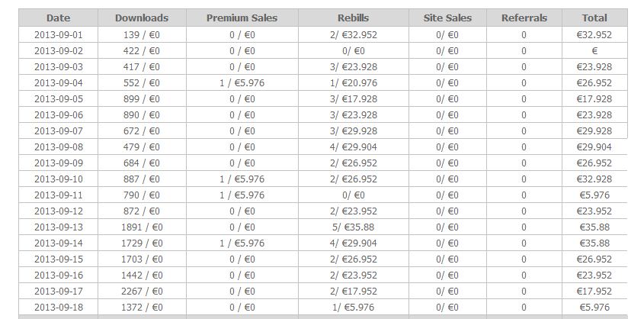The height and width of the screenshot is (319, 644).
Task: Click total cell for 2013-09-10
Action: [x=594, y=179]
